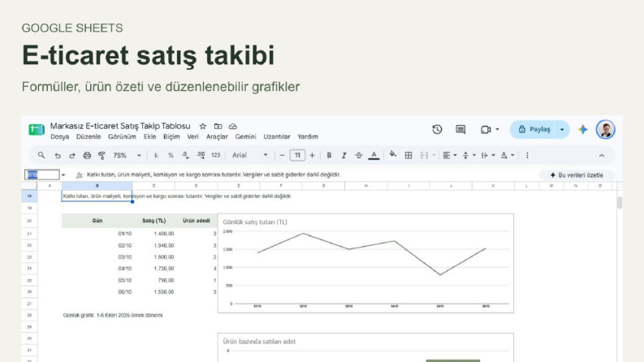Click the formula bar text

coord(213,175)
